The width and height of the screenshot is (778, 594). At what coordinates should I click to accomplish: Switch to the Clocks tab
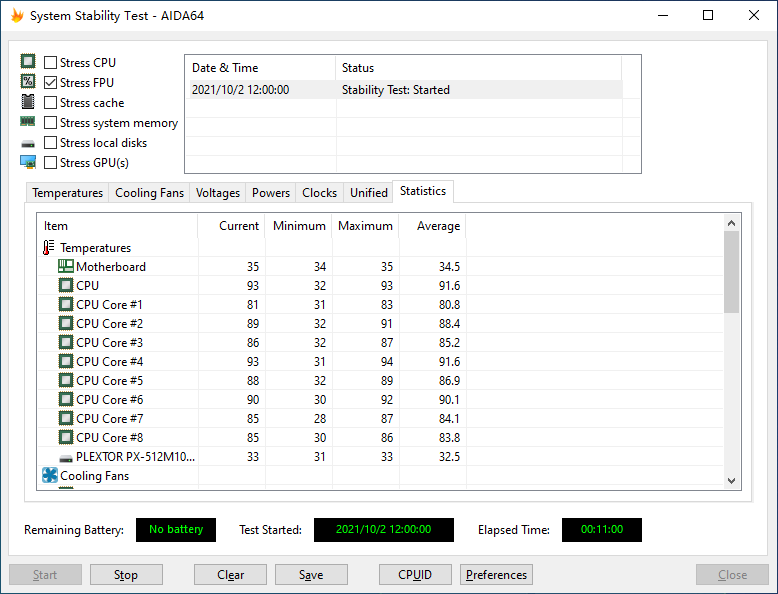320,193
